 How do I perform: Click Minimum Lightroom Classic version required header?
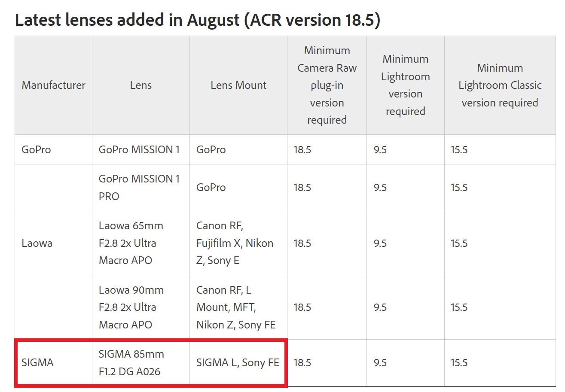click(x=500, y=85)
